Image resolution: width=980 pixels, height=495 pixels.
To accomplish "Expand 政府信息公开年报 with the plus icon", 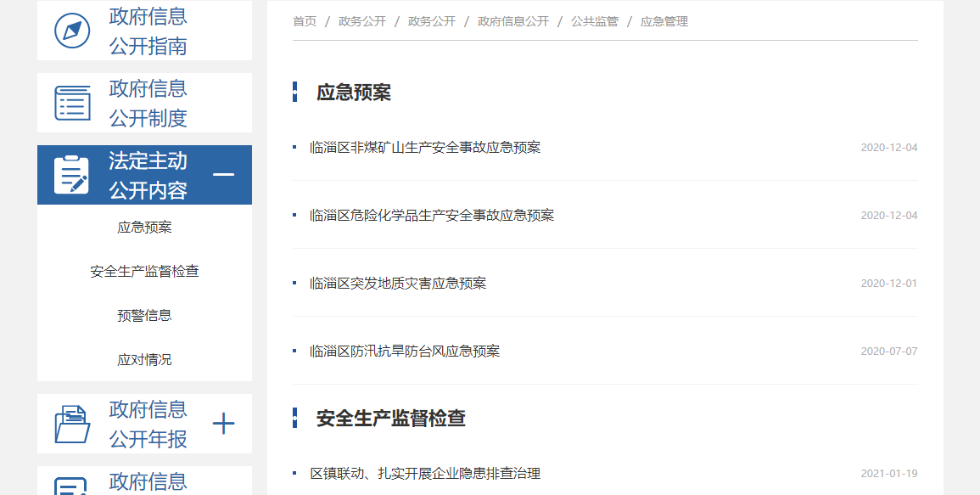I will coord(223,424).
